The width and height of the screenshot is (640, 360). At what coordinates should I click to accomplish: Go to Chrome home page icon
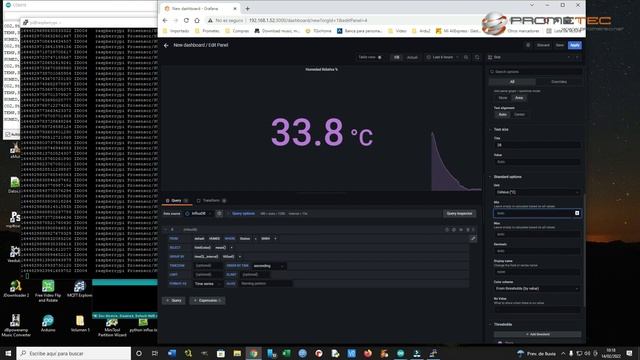(197, 20)
